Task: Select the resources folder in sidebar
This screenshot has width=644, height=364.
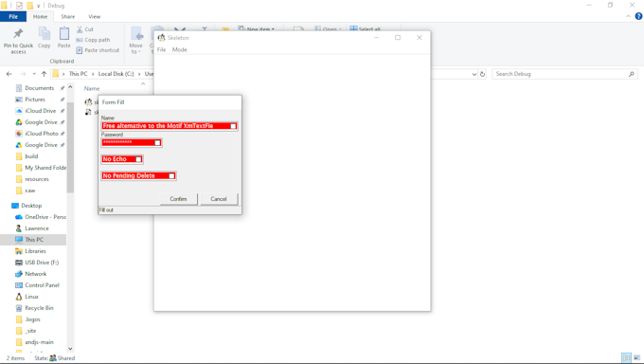Action: coord(37,179)
